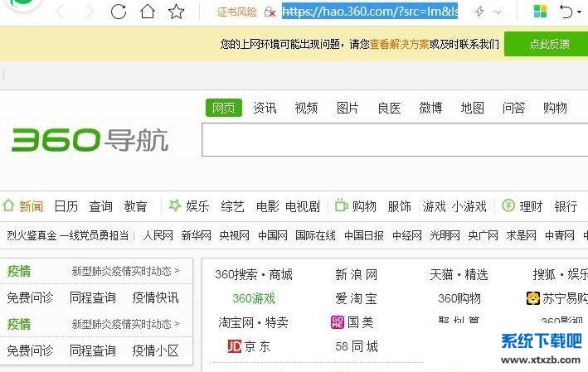Select the 网页 search tab
This screenshot has height=372, width=588.
pyautogui.click(x=223, y=108)
